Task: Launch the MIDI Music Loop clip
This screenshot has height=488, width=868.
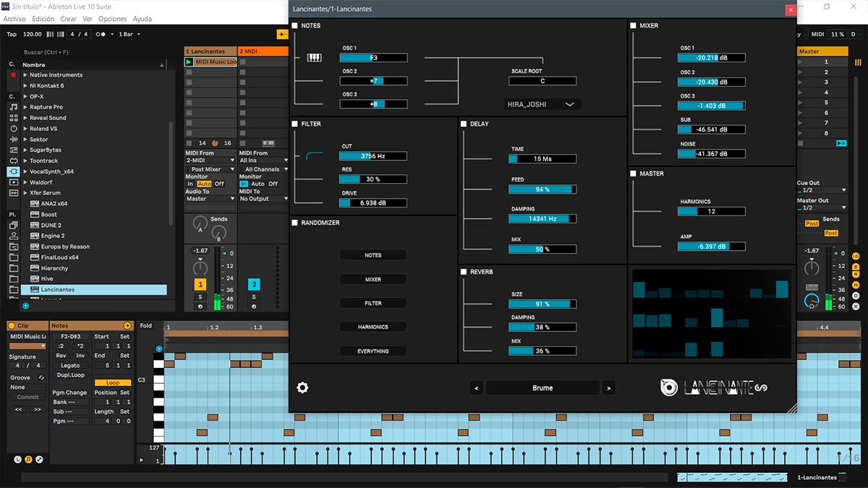Action: [x=190, y=62]
